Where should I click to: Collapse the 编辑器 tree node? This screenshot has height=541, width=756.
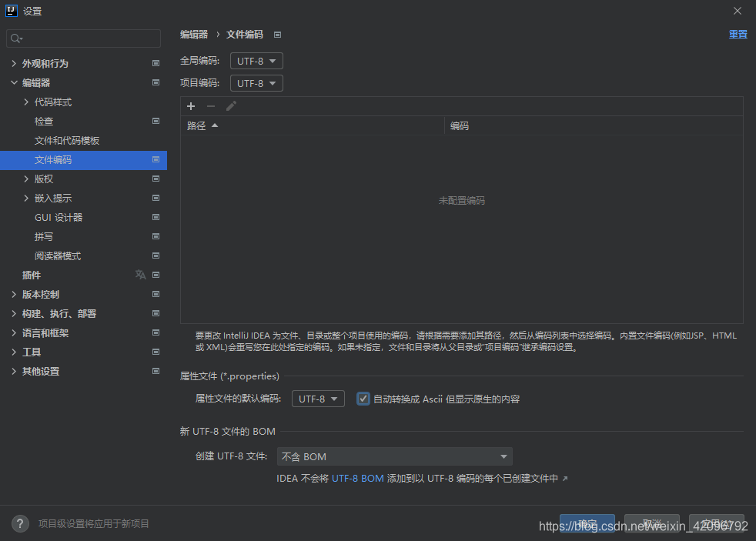pos(14,82)
